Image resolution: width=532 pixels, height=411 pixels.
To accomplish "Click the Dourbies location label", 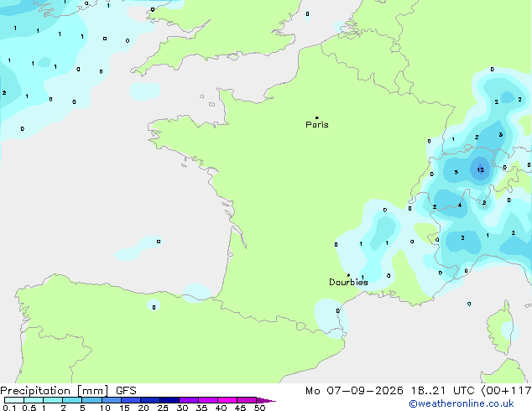I will [348, 282].
